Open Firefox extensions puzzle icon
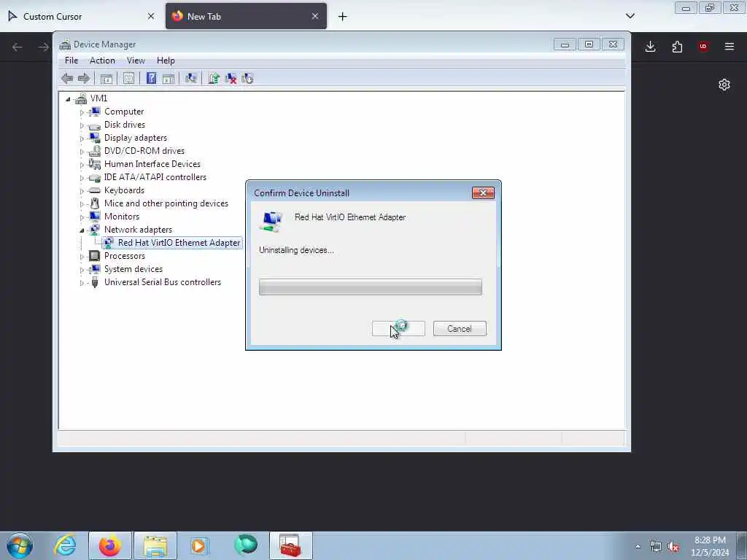The width and height of the screenshot is (747, 560). pyautogui.click(x=677, y=47)
